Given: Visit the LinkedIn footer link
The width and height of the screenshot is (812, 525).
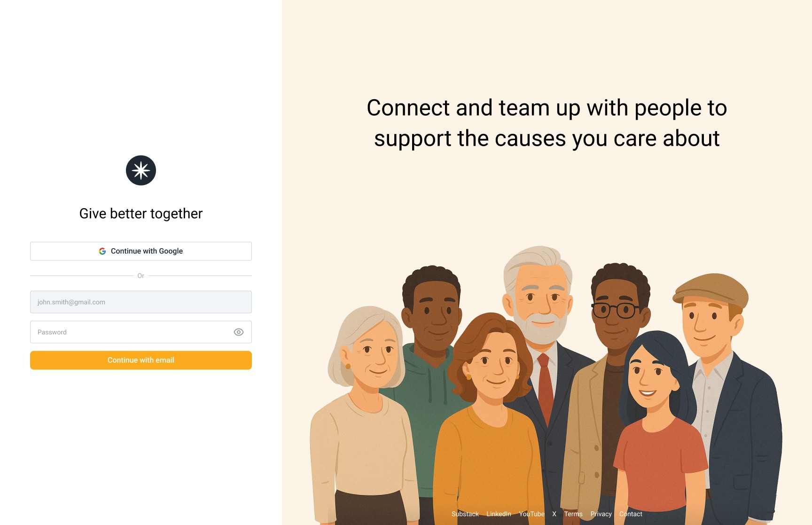Looking at the screenshot, I should tap(499, 514).
